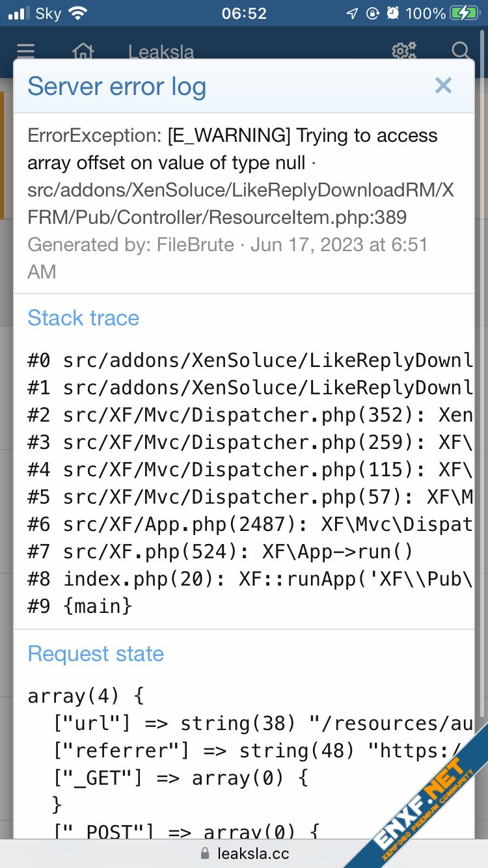Open the hamburger navigation menu
The width and height of the screenshot is (488, 868).
[x=26, y=50]
